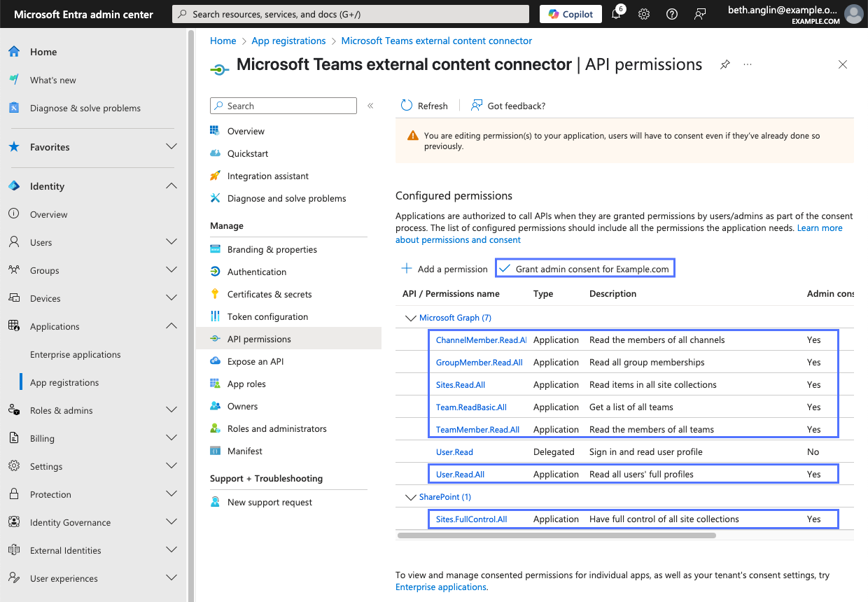This screenshot has width=868, height=602.
Task: Click the resource menu Search field
Action: tap(283, 106)
